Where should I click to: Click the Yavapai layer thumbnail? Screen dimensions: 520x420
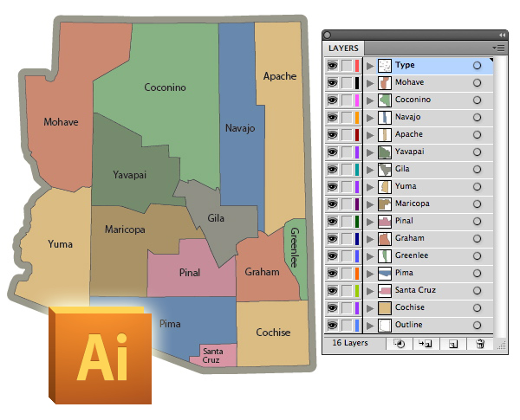[385, 152]
